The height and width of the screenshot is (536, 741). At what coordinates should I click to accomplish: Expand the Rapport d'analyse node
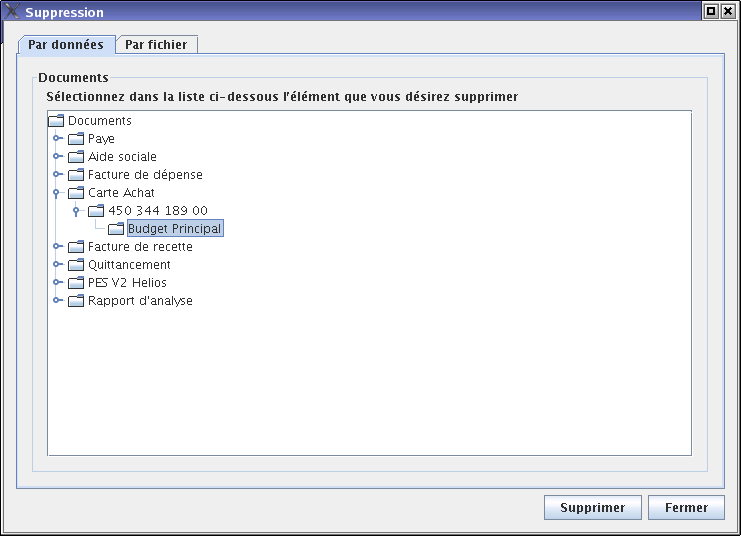click(58, 301)
